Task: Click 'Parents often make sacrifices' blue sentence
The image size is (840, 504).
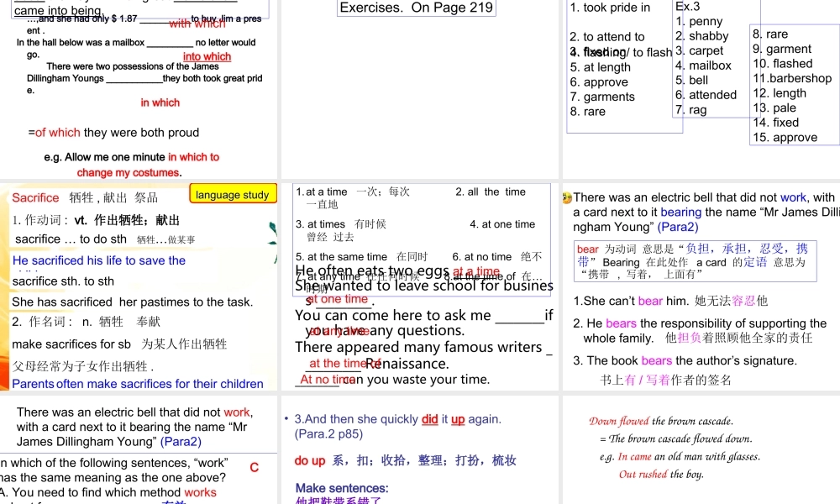Action: [138, 384]
